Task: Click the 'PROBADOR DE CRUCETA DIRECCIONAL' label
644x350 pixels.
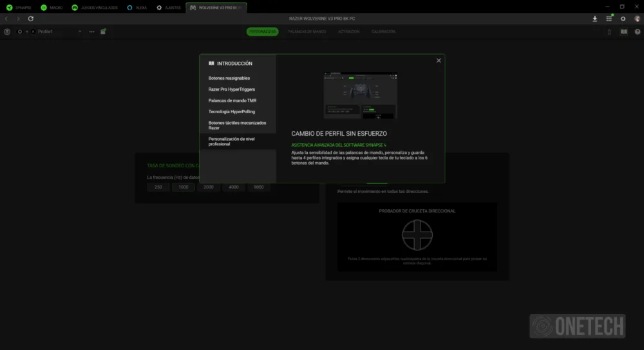Action: point(417,211)
